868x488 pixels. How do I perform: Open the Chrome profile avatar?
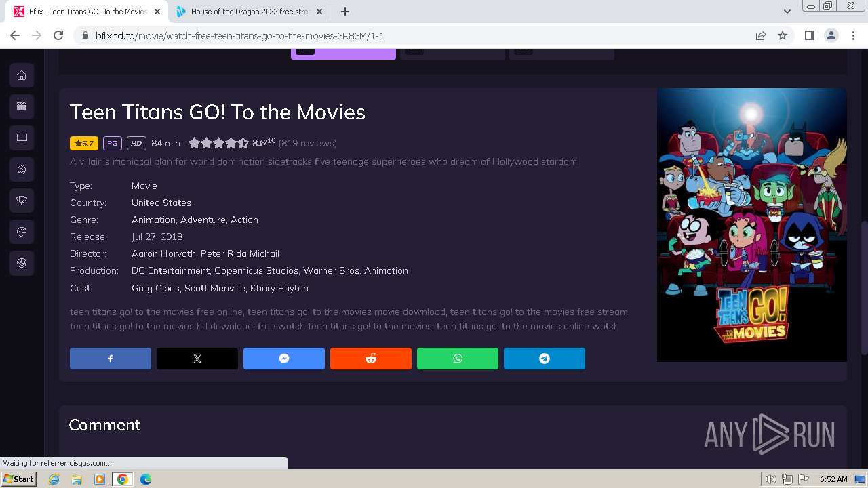831,36
